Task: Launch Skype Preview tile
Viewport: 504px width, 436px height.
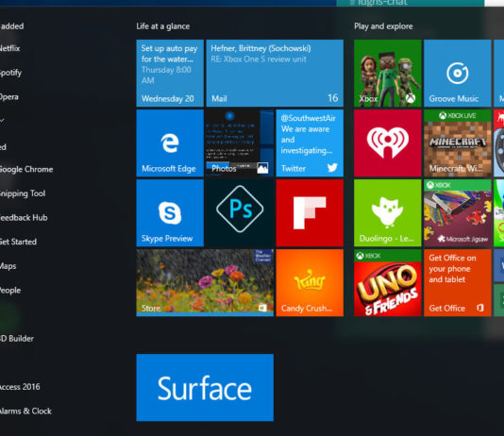Action: click(170, 213)
